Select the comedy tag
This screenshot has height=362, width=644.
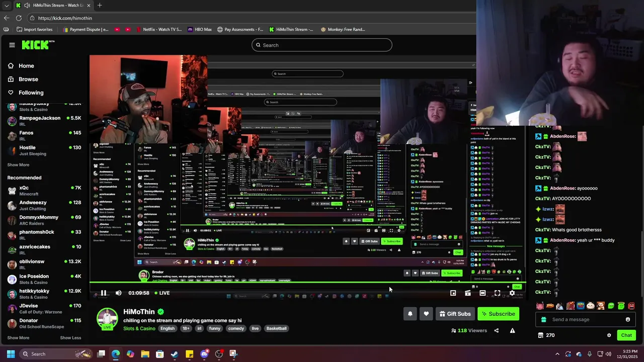click(x=236, y=328)
